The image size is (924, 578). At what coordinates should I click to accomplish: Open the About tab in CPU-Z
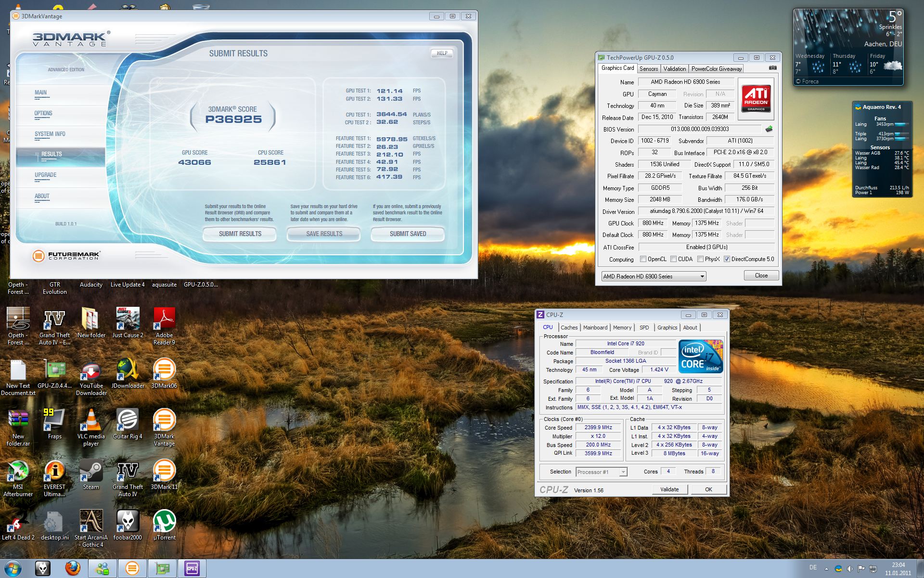click(690, 328)
